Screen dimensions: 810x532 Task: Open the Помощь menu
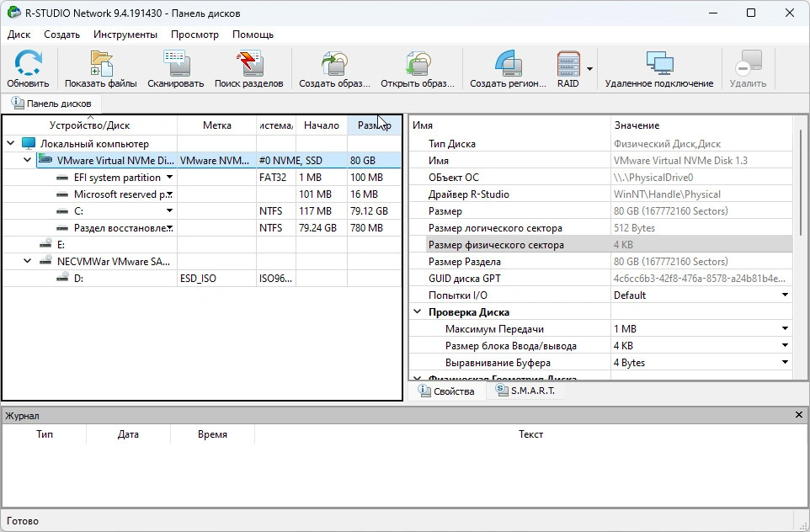253,35
